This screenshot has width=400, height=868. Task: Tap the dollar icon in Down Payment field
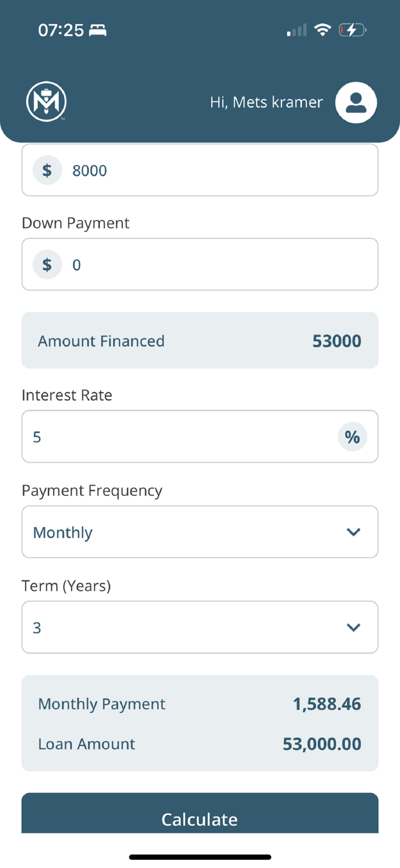(47, 264)
